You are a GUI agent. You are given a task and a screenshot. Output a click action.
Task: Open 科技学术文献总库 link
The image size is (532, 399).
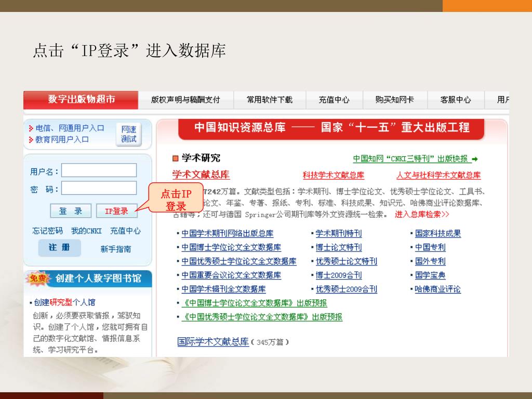click(x=334, y=175)
